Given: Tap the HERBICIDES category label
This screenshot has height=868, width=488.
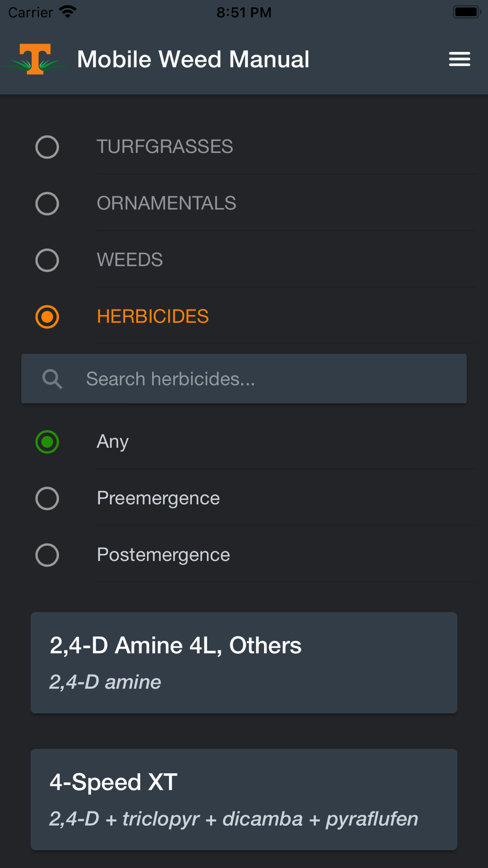Looking at the screenshot, I should (x=153, y=317).
